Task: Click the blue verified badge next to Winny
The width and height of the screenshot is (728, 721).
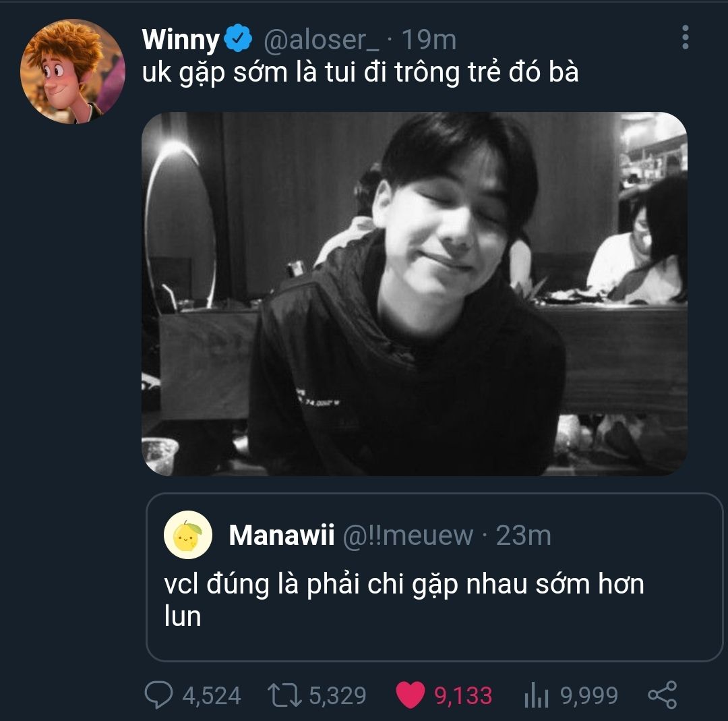Action: tap(238, 40)
